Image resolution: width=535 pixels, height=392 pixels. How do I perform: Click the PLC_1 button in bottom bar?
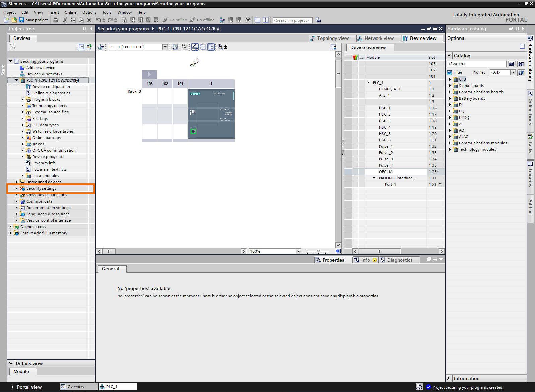[x=118, y=387]
